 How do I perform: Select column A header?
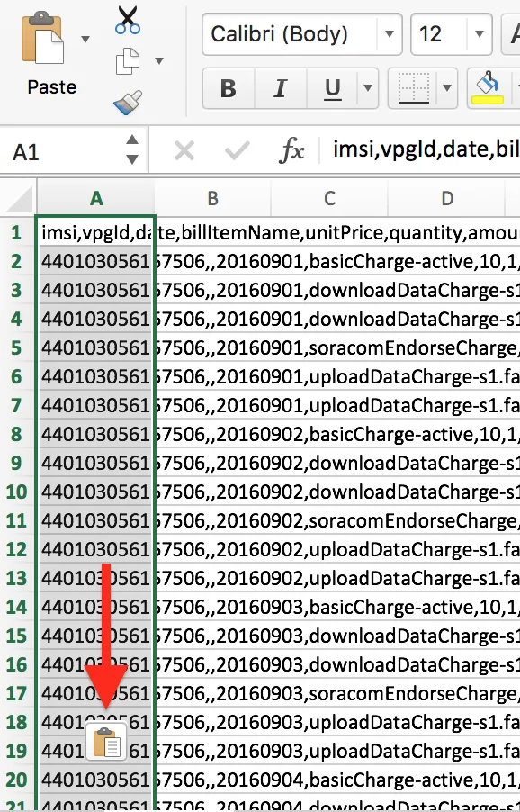pos(95,198)
